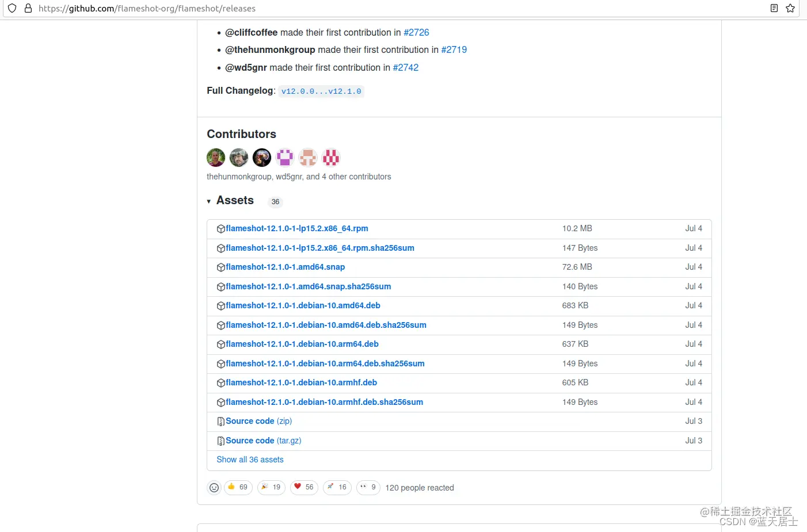Click package icon beside debian-10.arm64.deb file
Image resolution: width=807 pixels, height=532 pixels.
220,345
